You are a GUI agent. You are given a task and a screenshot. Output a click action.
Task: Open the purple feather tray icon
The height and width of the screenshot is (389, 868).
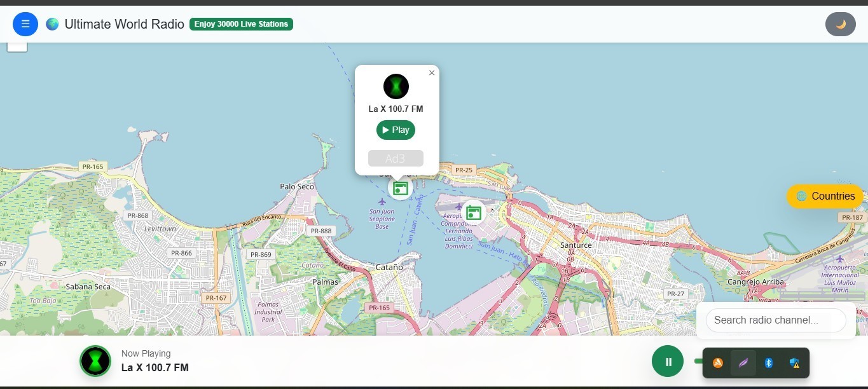click(743, 363)
